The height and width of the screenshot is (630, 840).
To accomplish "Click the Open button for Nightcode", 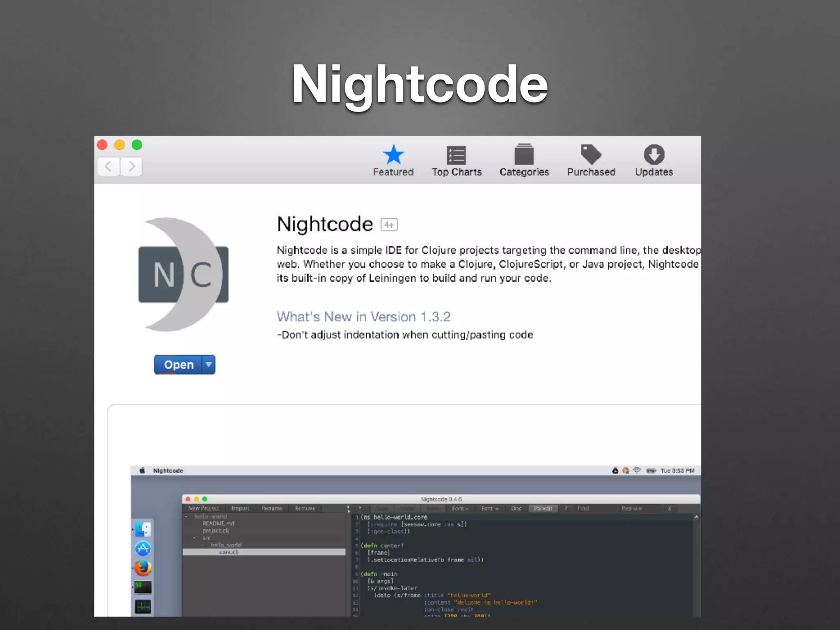I will tap(178, 365).
